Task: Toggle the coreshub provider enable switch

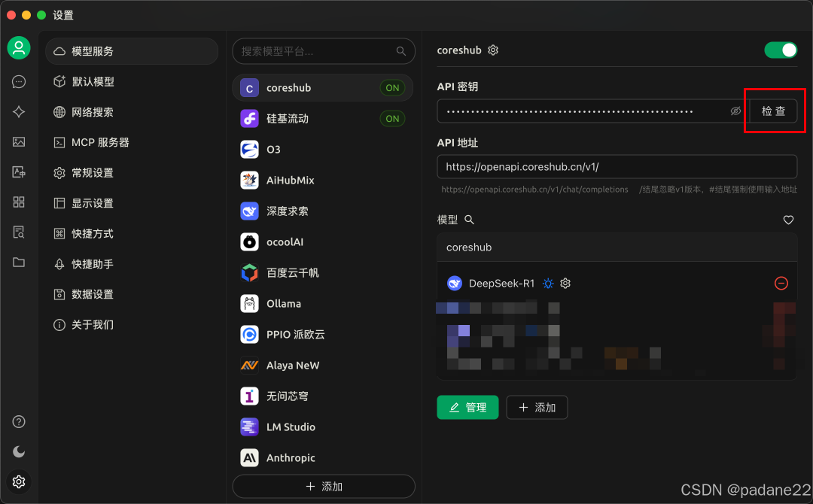Action: click(x=781, y=50)
